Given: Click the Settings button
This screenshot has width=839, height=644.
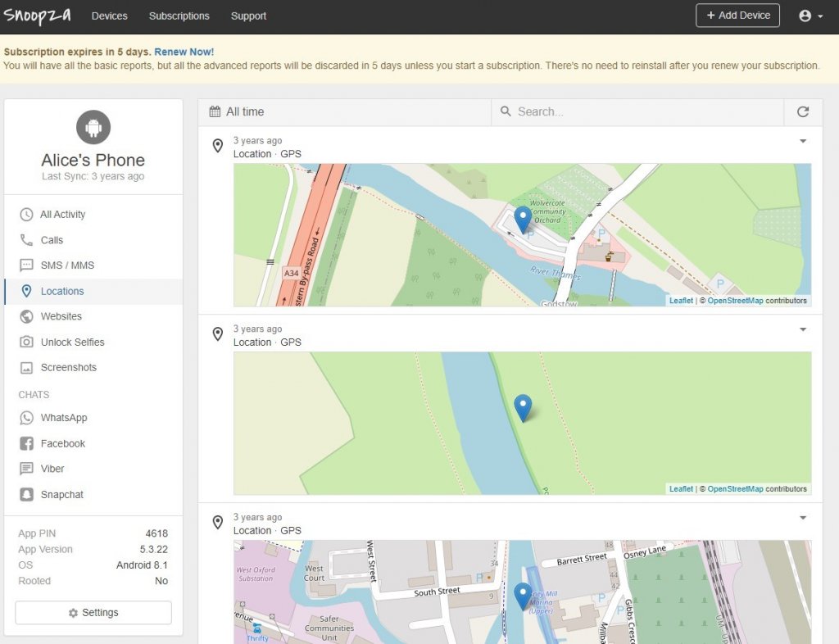Looking at the screenshot, I should [93, 612].
